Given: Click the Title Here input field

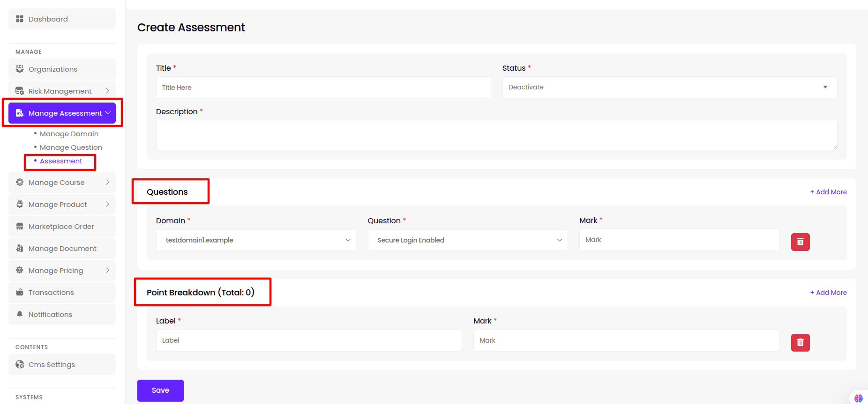Looking at the screenshot, I should pos(323,88).
